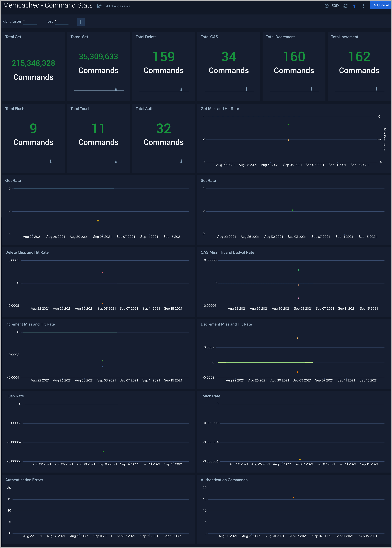The width and height of the screenshot is (392, 548).
Task: Click the Add Panel button
Action: 380,5
